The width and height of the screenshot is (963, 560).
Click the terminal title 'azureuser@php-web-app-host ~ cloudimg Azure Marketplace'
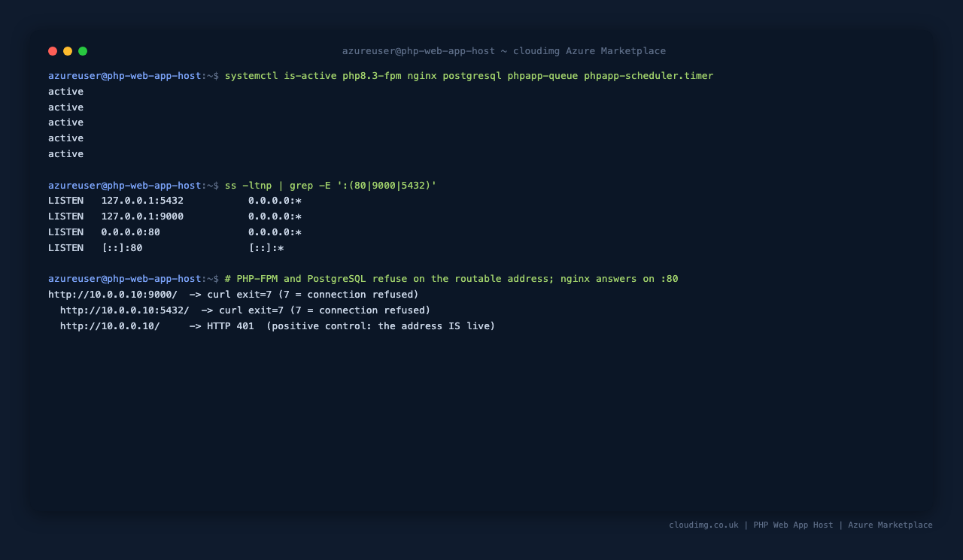pos(504,51)
